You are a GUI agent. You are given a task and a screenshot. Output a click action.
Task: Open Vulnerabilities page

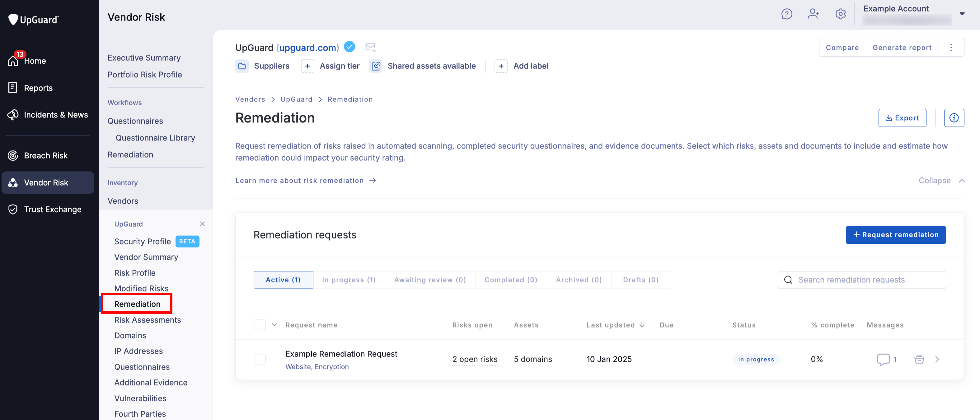click(140, 398)
